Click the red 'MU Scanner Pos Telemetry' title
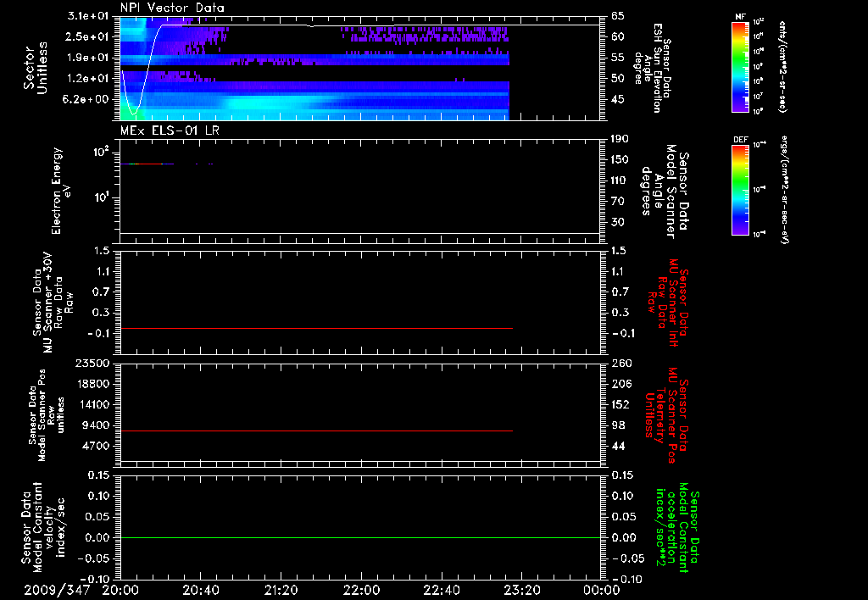The height and width of the screenshot is (600, 868). (667, 415)
